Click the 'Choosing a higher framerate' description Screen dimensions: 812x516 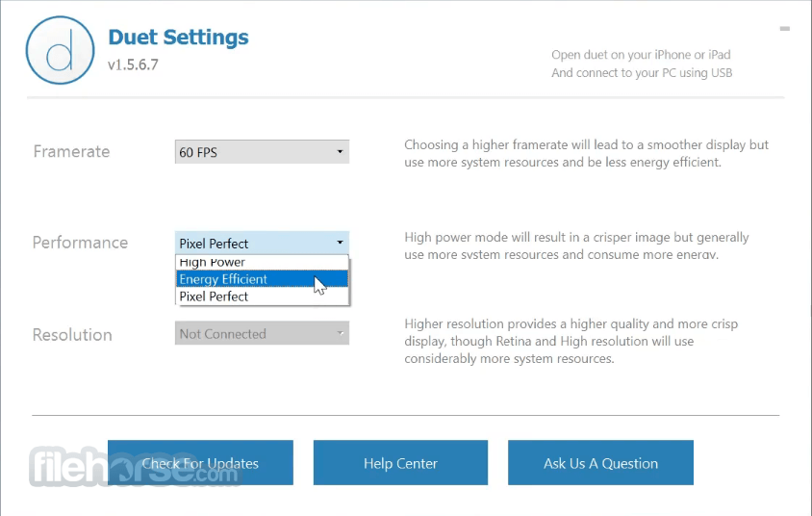[586, 153]
